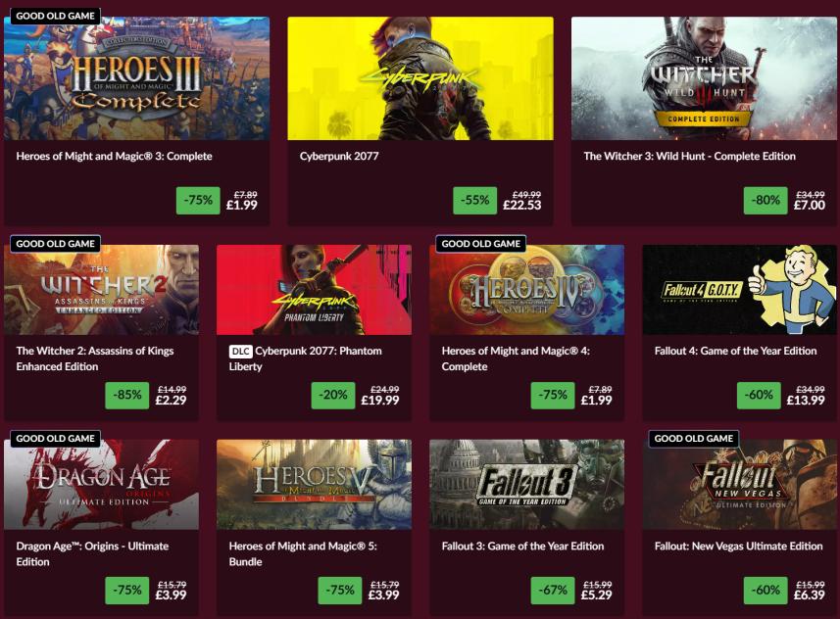Click the -85% discount badge for Witcher 2
The width and height of the screenshot is (840, 619).
click(x=127, y=395)
